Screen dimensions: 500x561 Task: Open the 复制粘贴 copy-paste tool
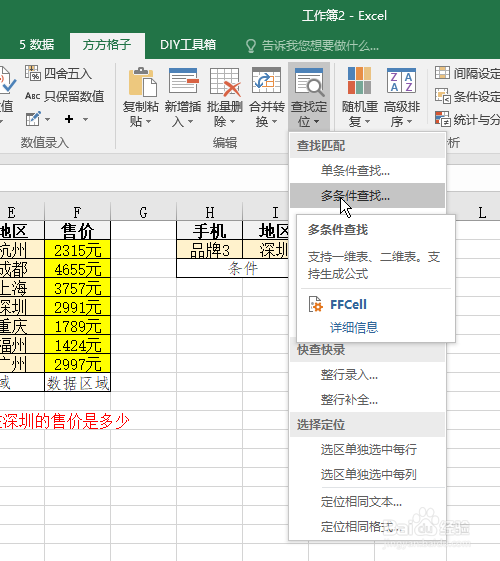coord(141,97)
